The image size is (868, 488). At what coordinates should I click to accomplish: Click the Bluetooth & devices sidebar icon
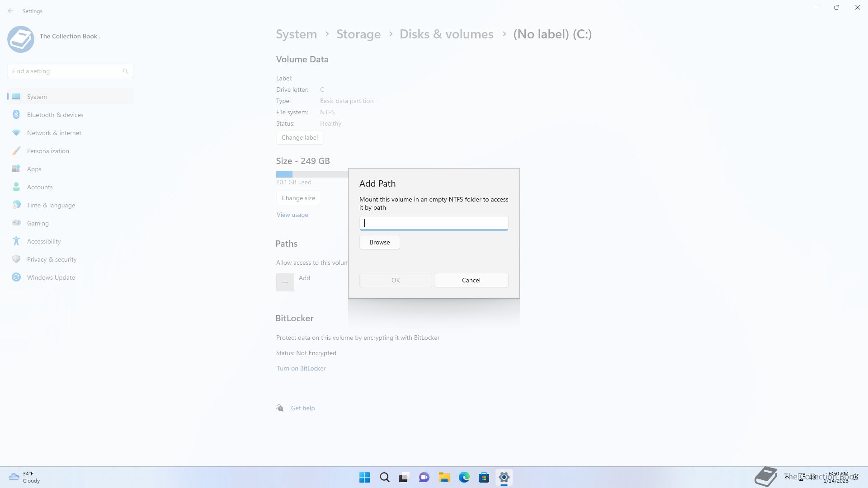point(16,115)
